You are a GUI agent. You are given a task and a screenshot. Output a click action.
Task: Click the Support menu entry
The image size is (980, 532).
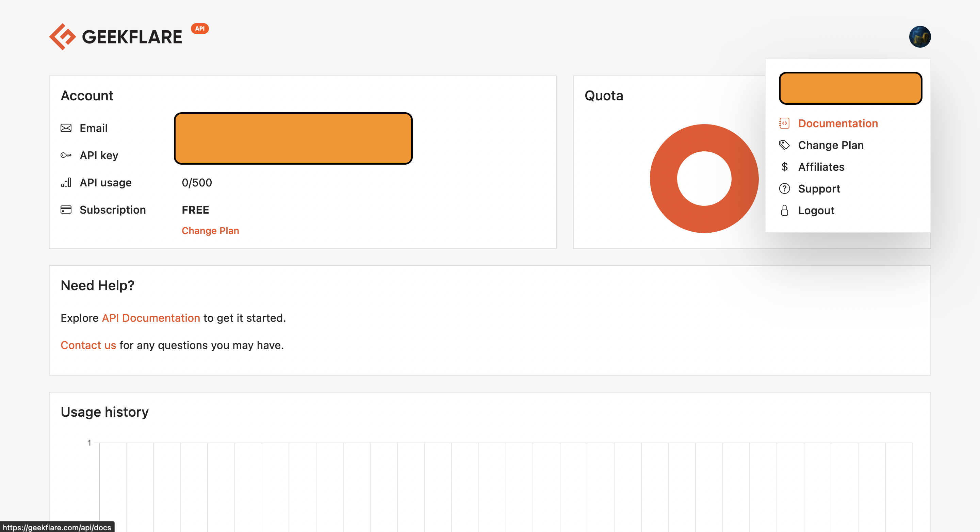(819, 189)
